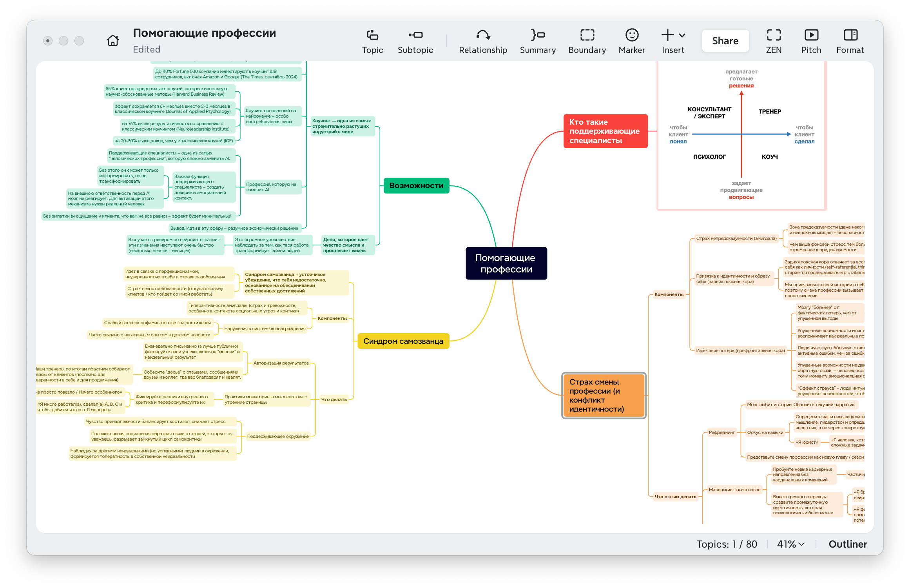Viewport: 910px width, 588px height.
Task: Select the Relationship tool
Action: (x=483, y=35)
